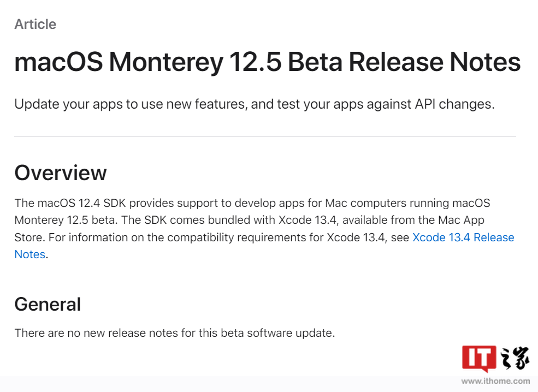Click the horizontal divider under subtitle
538x392 pixels.
click(265, 136)
